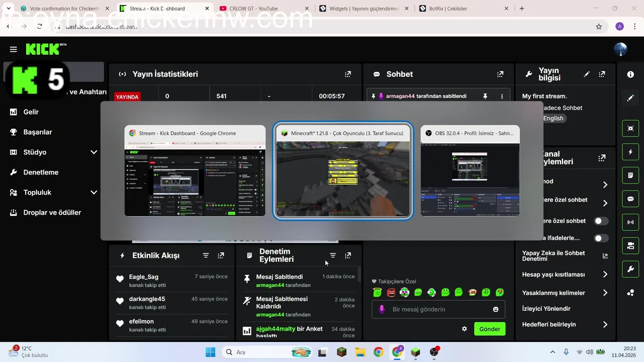Bookmark this page with the star
The image size is (644, 362).
[599, 27]
